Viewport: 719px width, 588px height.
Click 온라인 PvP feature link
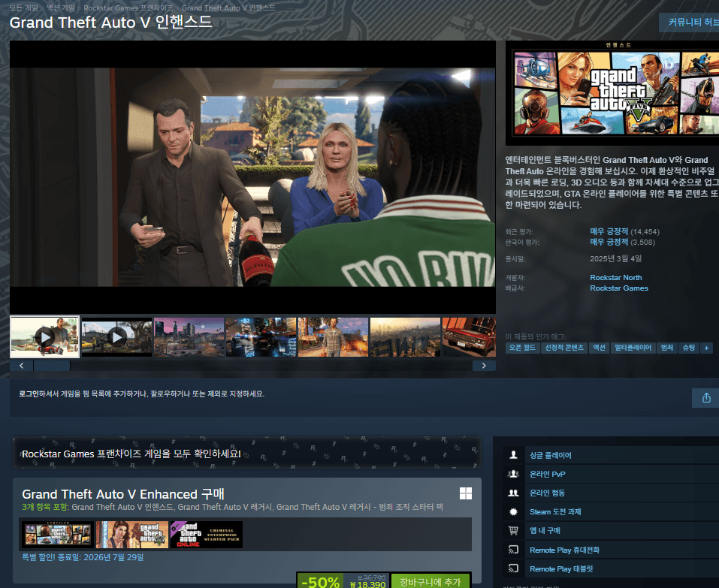click(x=548, y=474)
